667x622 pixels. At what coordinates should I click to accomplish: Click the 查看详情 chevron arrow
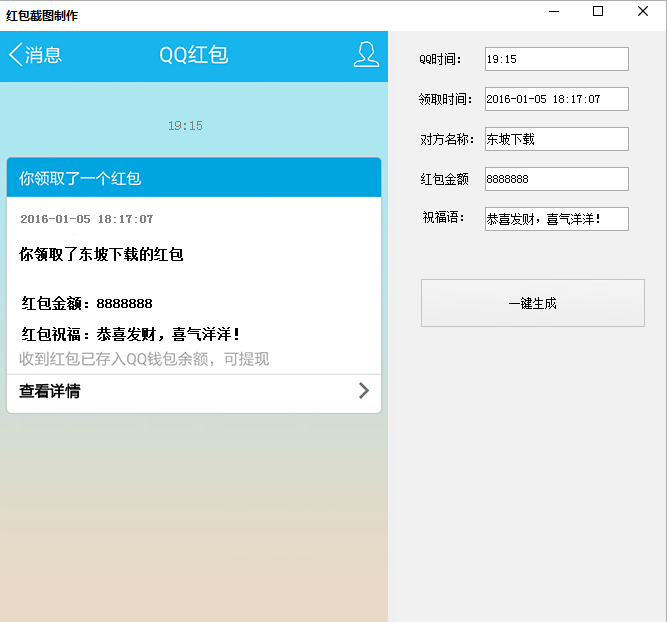pyautogui.click(x=364, y=391)
